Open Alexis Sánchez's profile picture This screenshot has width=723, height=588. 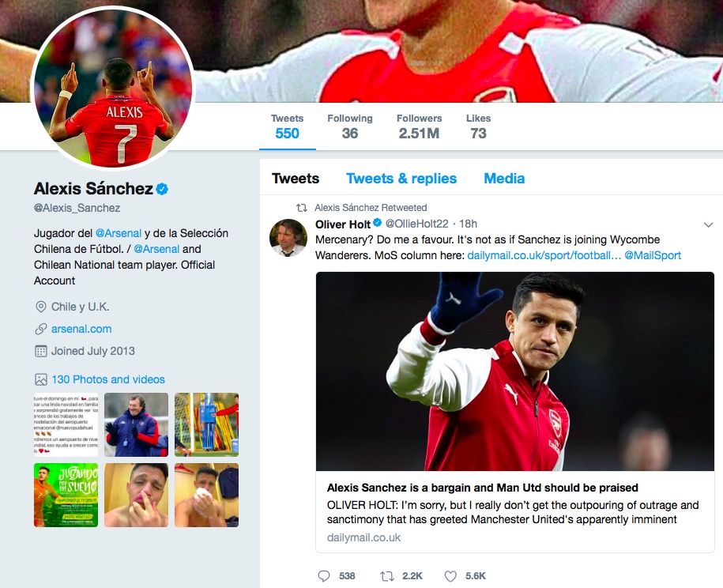111,87
